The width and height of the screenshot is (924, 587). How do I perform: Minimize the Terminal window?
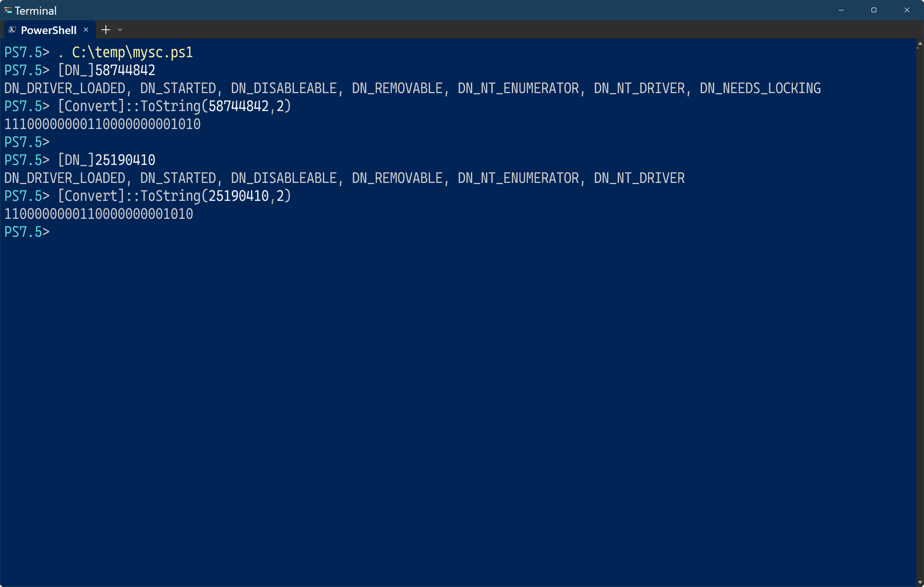841,10
